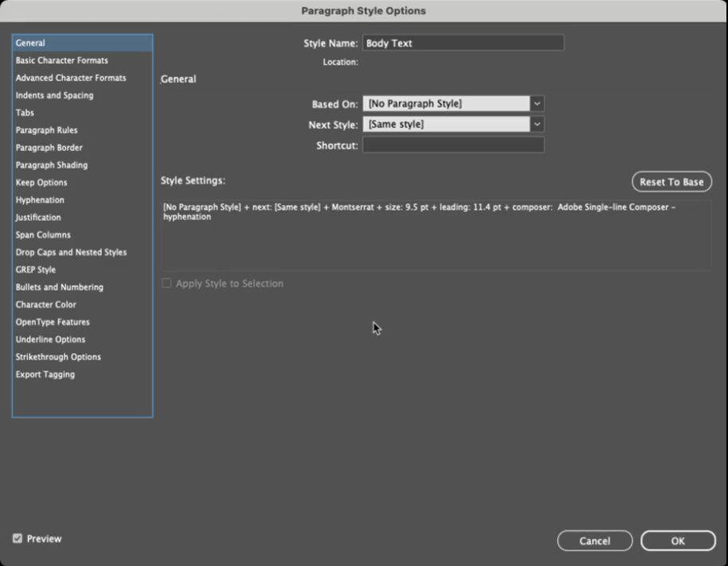
Task: Open Strikethrough Options section
Action: tap(83, 357)
